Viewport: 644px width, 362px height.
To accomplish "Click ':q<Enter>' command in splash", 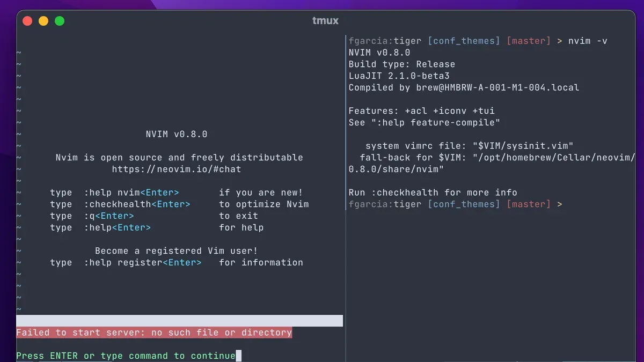I will (x=109, y=216).
